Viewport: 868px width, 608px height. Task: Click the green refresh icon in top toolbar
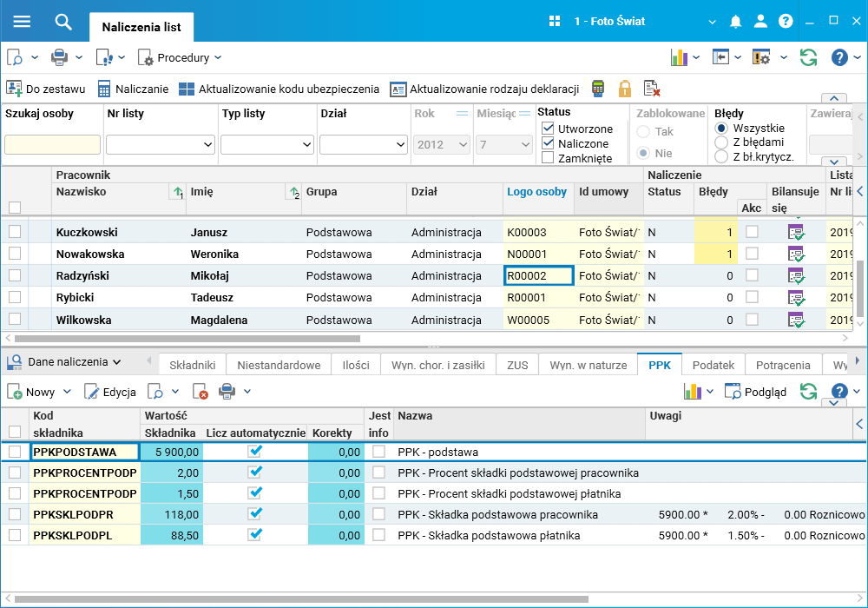[x=808, y=57]
